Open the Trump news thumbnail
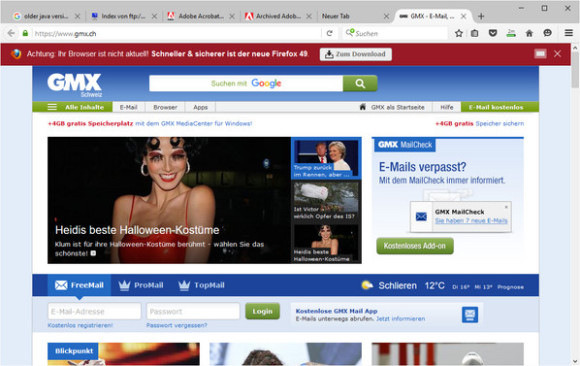The height and width of the screenshot is (366, 580). click(326, 159)
